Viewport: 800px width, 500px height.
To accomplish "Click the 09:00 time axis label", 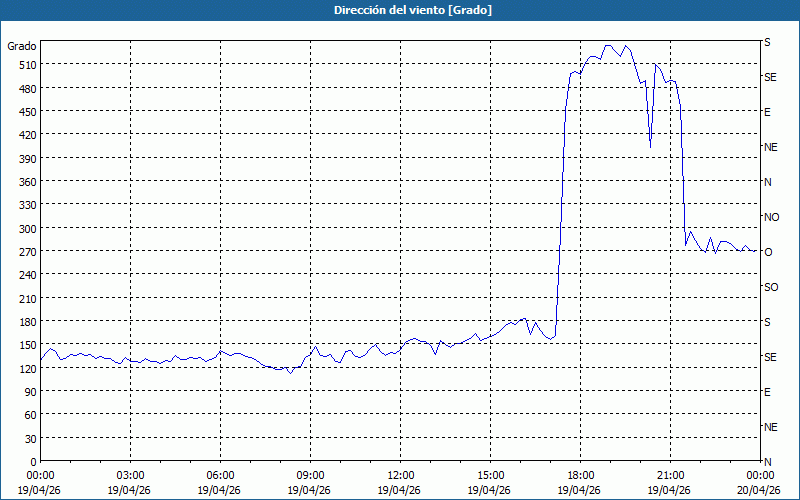I will tap(310, 475).
